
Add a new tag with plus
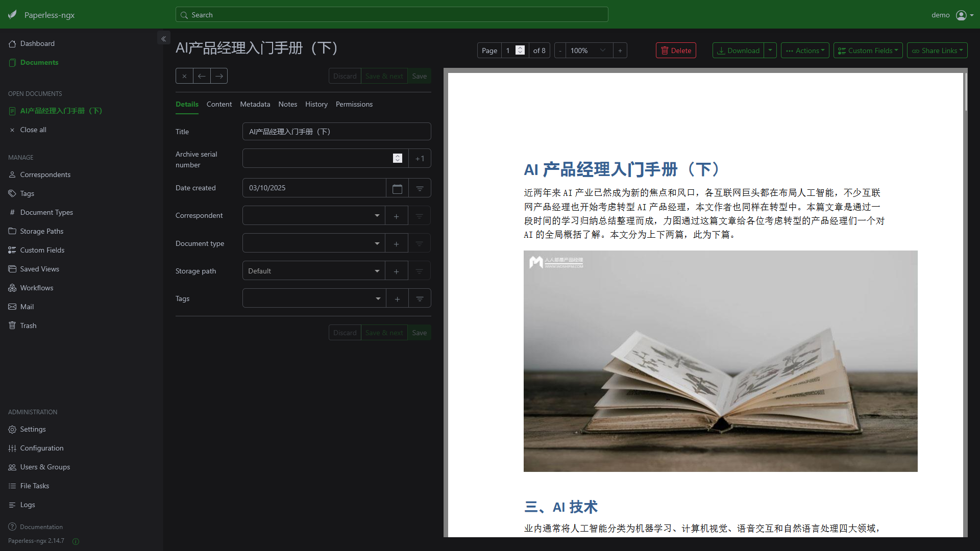click(x=397, y=298)
